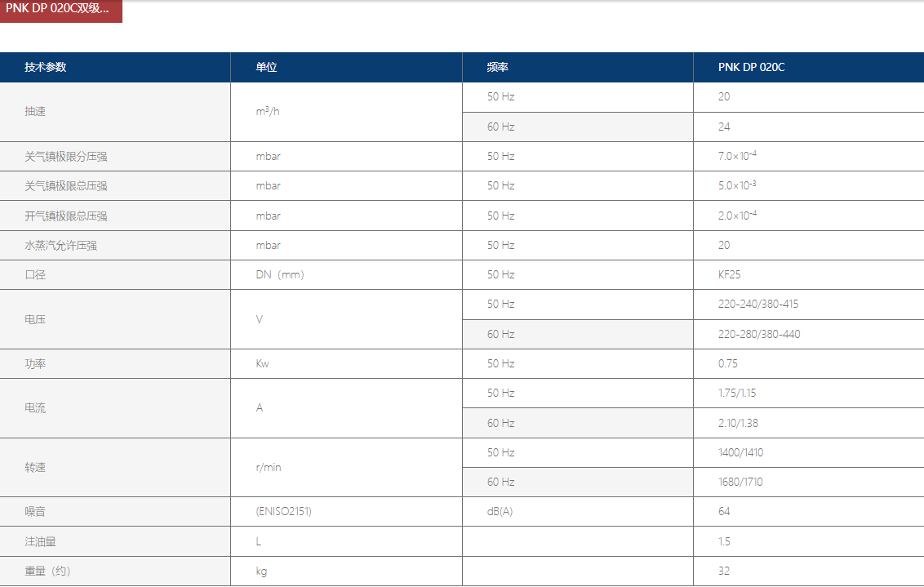Click the 220-280/380-440 voltage value
The height and width of the screenshot is (587, 924).
759,335
